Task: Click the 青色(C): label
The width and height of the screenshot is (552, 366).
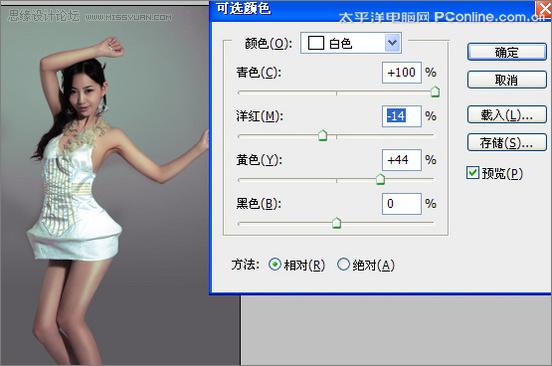Action: pos(259,72)
